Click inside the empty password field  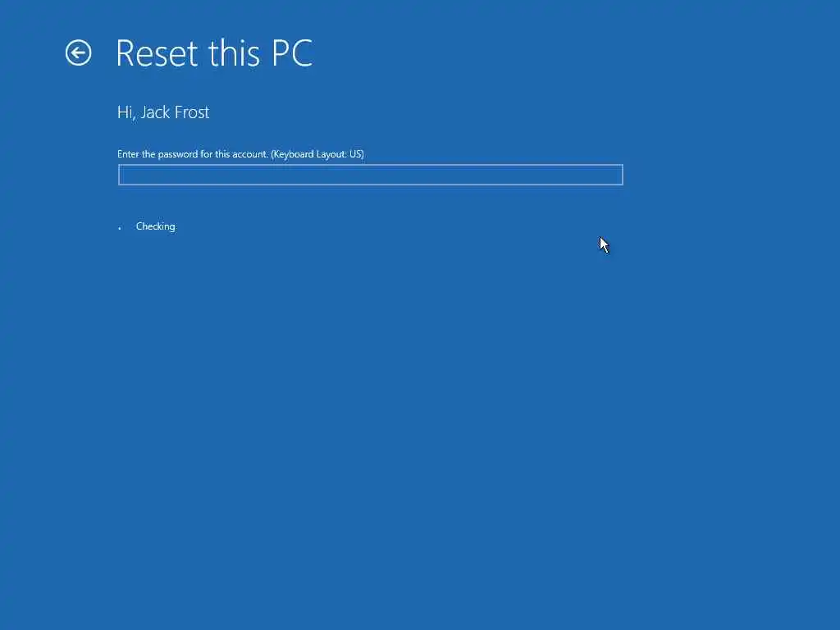click(370, 175)
